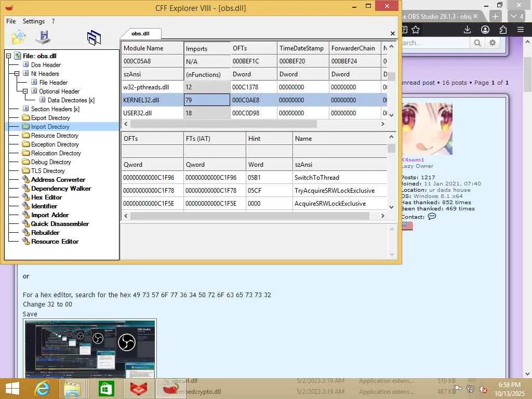
Task: Open the Windows Start button
Action: click(x=12, y=389)
